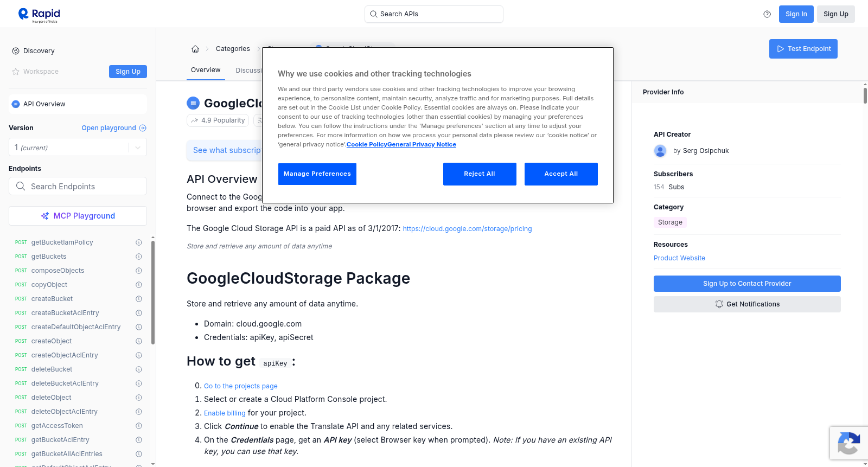Viewport: 868px width, 467px height.
Task: Click Sign In in the header
Action: 796,14
